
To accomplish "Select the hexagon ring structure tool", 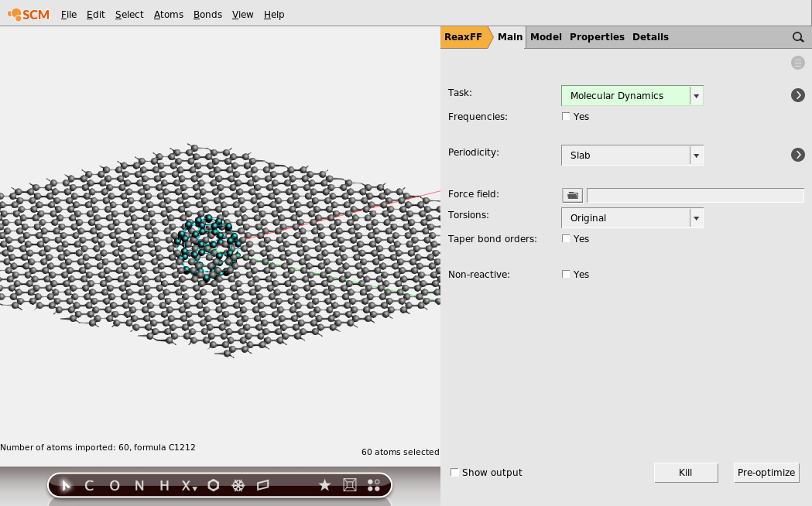I will pos(213,485).
